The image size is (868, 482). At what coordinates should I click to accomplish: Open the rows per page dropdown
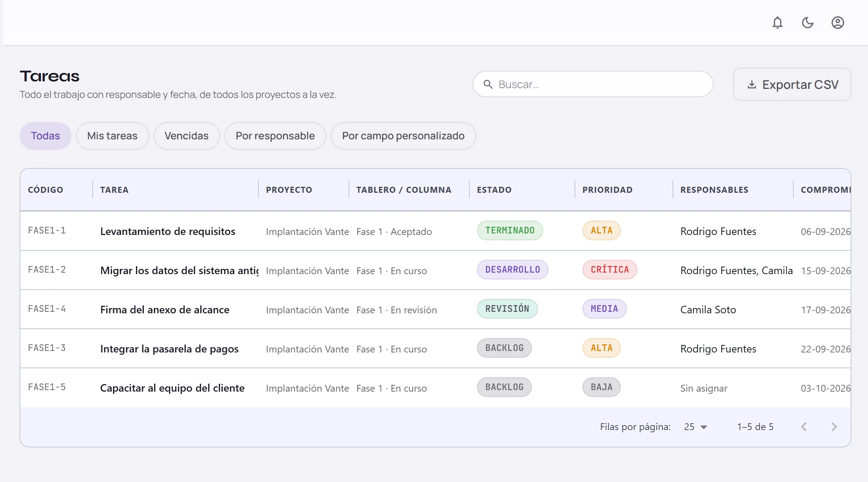click(x=696, y=427)
